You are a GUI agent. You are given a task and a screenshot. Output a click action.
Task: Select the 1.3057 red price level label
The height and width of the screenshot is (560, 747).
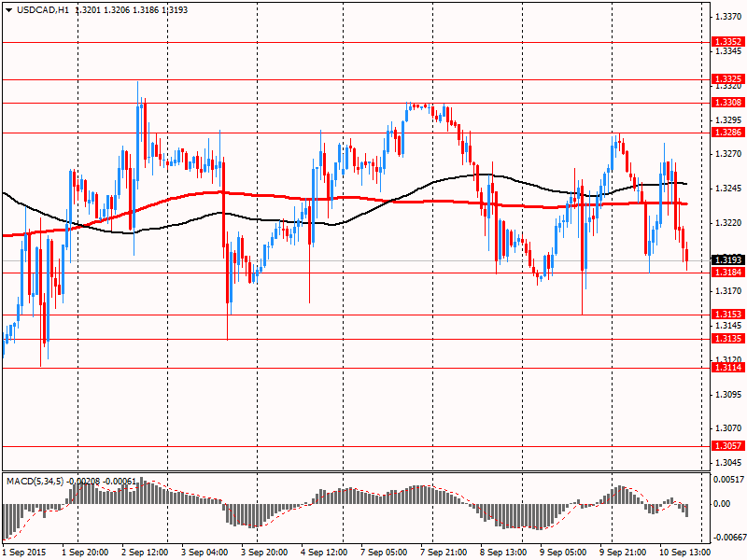pos(728,446)
